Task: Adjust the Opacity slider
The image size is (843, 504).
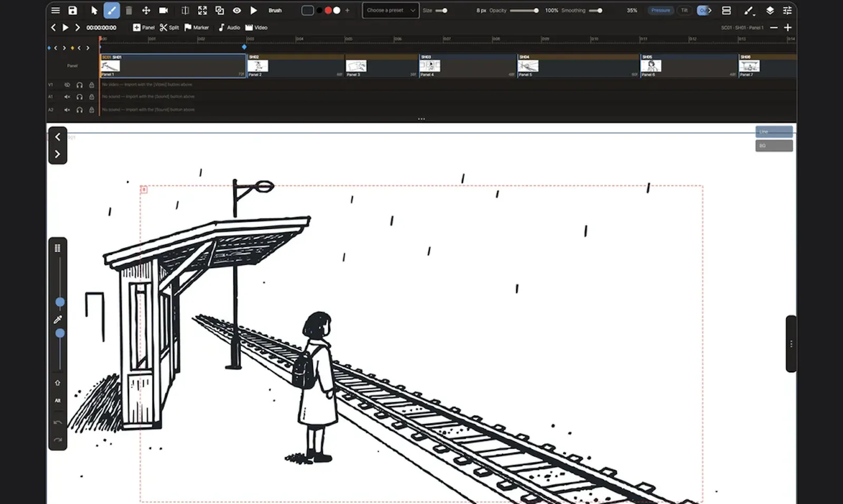Action: (524, 11)
